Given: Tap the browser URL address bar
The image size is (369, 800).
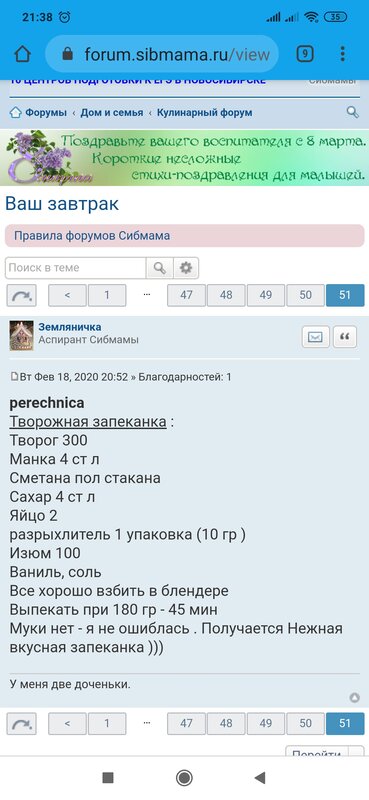Looking at the screenshot, I should [x=162, y=54].
